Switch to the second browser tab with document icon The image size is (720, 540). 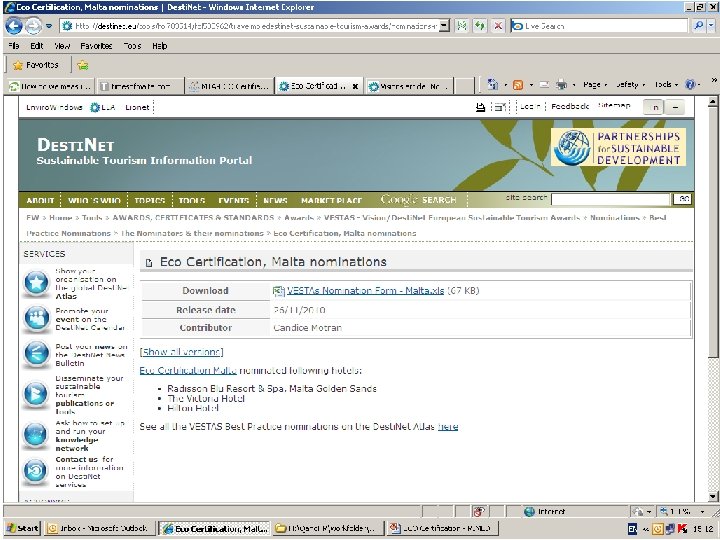coord(139,86)
